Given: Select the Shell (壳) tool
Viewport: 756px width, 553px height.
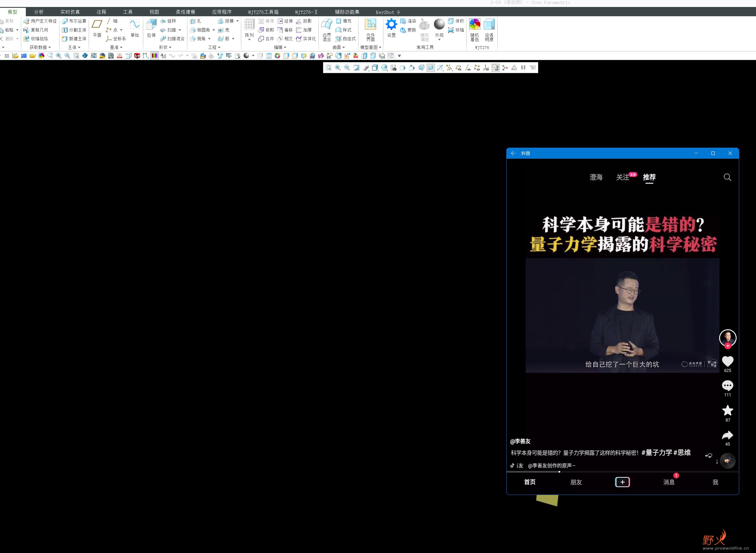Looking at the screenshot, I should [x=224, y=30].
